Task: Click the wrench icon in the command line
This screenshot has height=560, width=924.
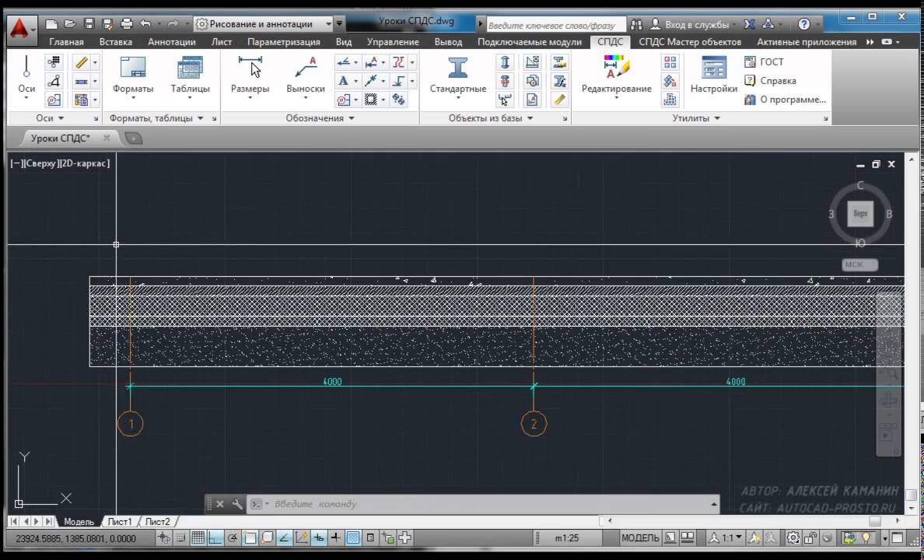Action: [237, 504]
